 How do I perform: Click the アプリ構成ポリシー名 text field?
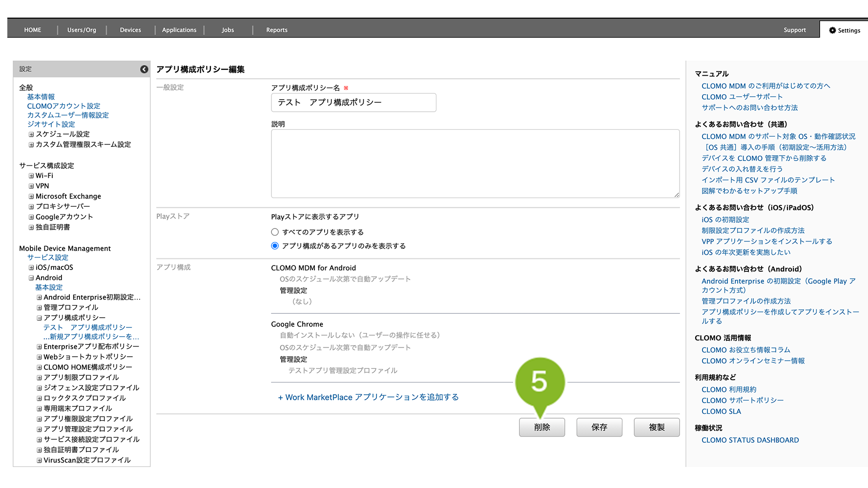tap(353, 102)
